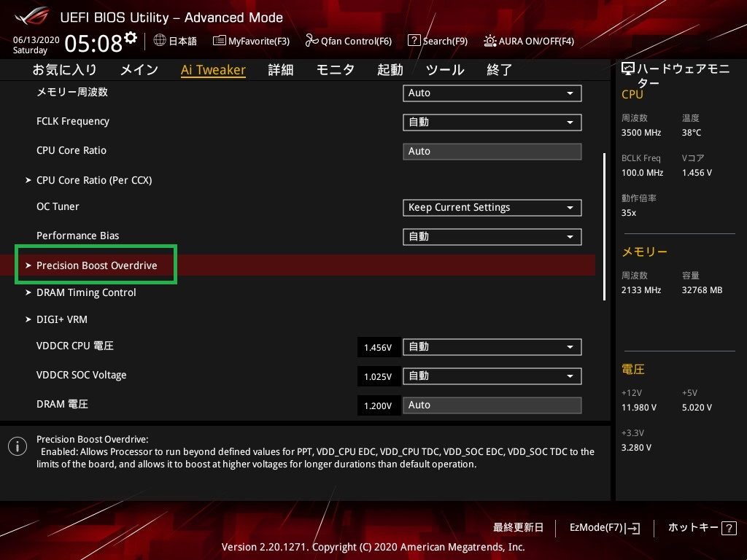Open the OC Tuner dropdown

(492, 208)
